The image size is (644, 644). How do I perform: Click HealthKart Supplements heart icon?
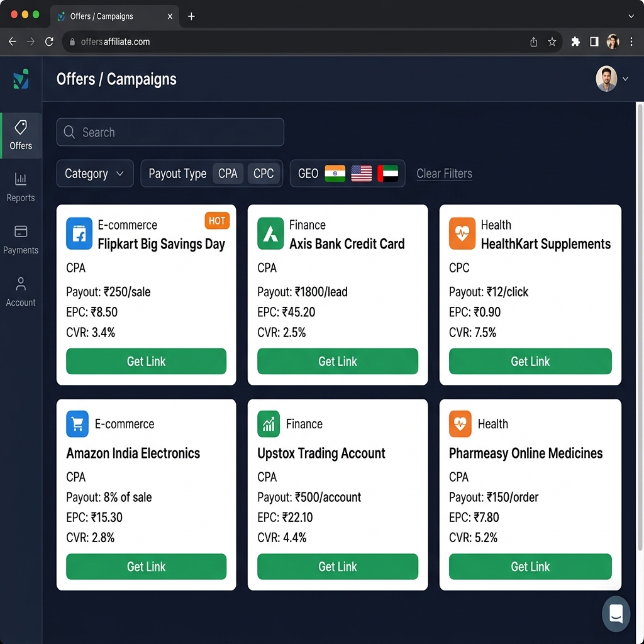(x=462, y=233)
